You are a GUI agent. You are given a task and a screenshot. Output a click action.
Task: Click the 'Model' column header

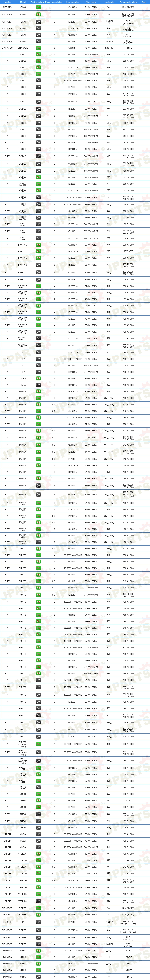[23, 2]
